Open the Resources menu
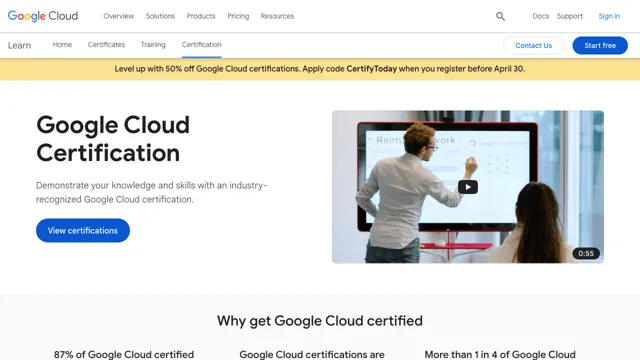The width and height of the screenshot is (640, 360). (277, 16)
